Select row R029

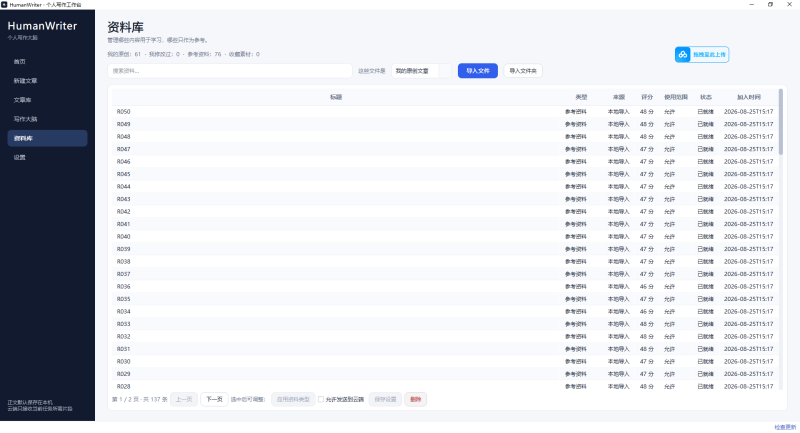click(445, 374)
